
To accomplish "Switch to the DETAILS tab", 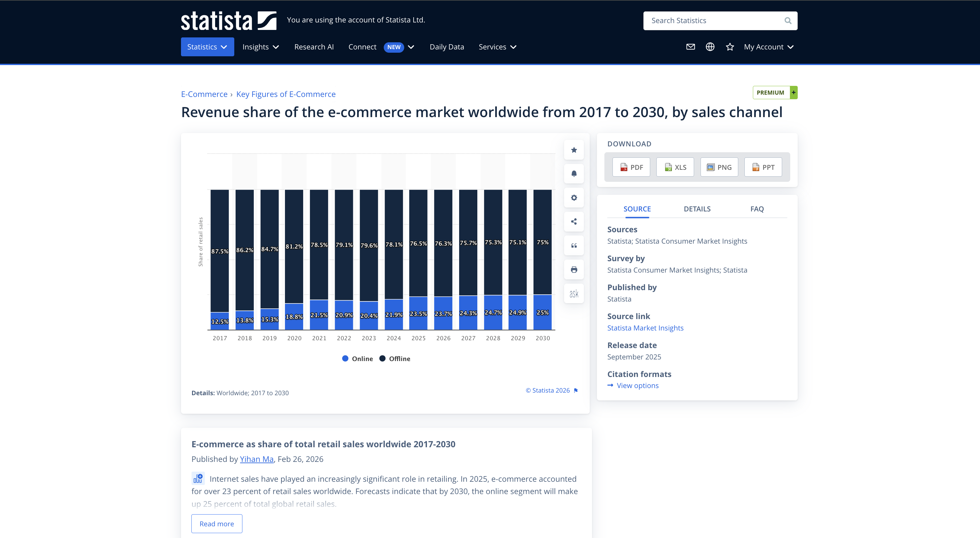I will tap(697, 208).
